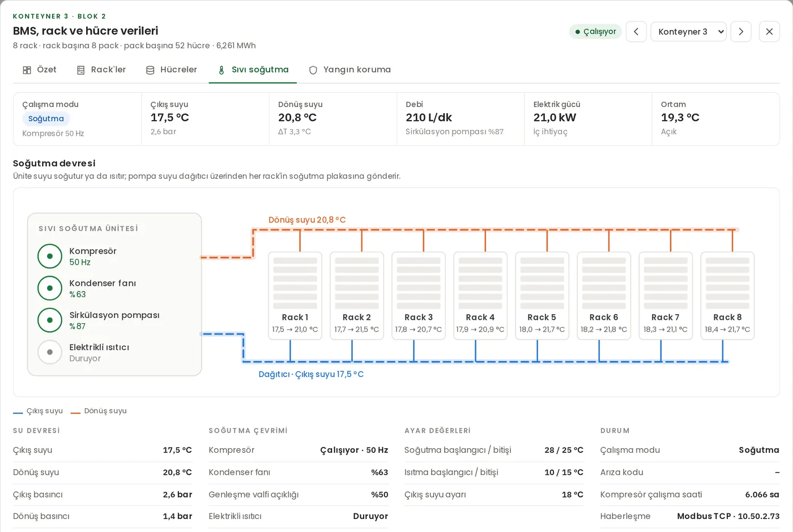Image resolution: width=793 pixels, height=532 pixels.
Task: Select the Rack 1 card in diagram
Action: [295, 296]
